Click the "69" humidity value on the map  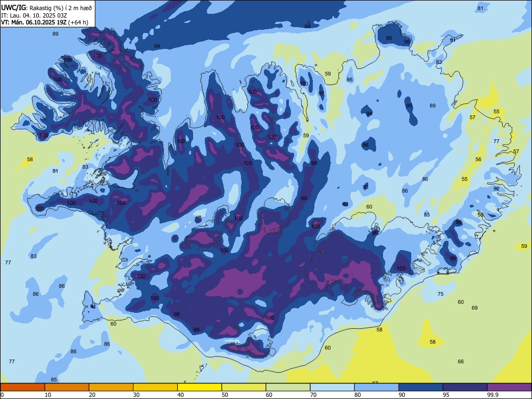click(x=475, y=307)
